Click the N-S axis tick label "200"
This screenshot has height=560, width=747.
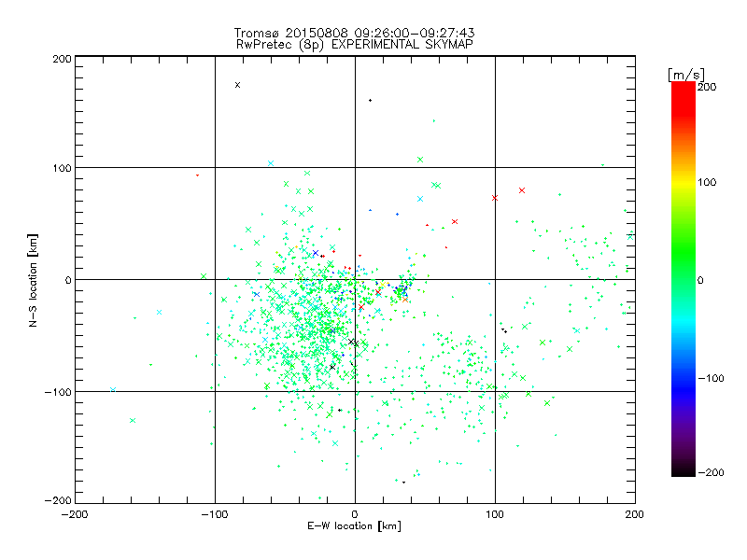pos(62,59)
